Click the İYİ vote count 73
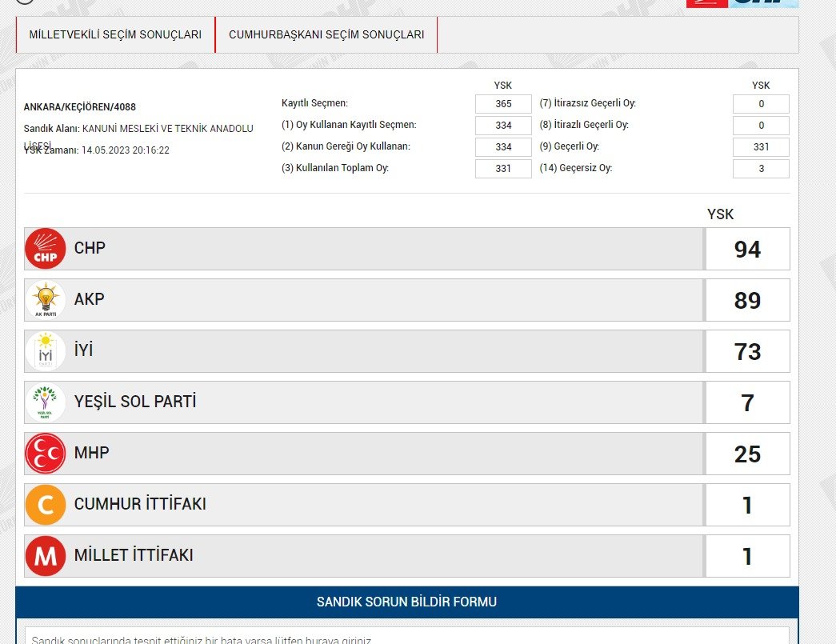The height and width of the screenshot is (644, 836). point(747,351)
